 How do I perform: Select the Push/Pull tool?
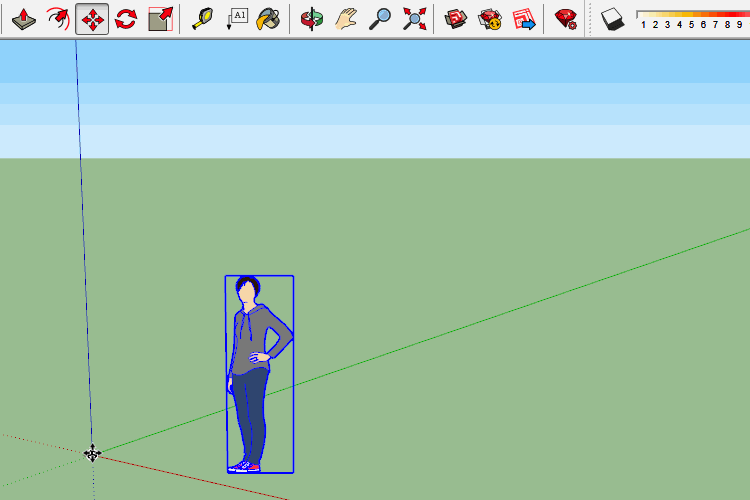(x=22, y=18)
